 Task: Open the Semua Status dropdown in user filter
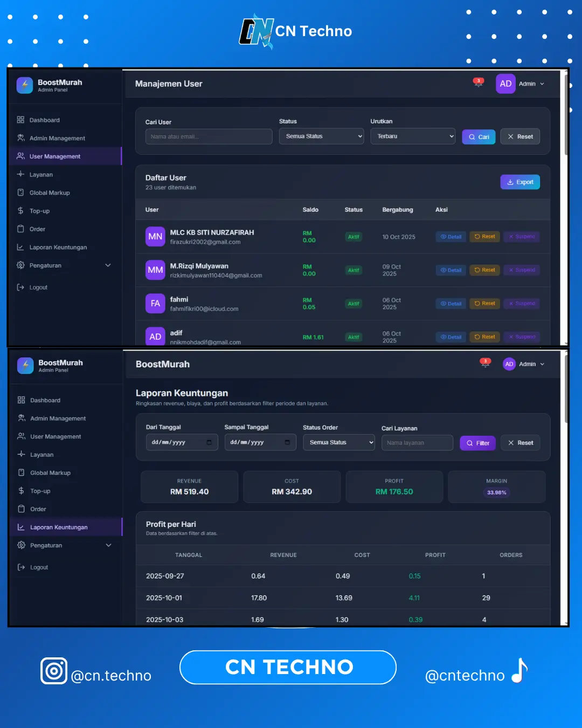321,136
